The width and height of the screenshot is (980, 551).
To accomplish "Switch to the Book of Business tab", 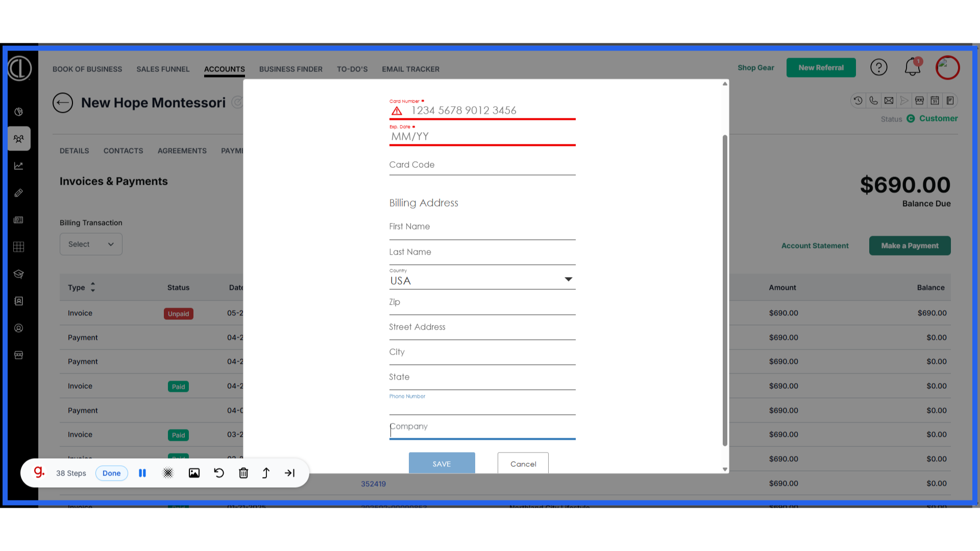I will (87, 69).
